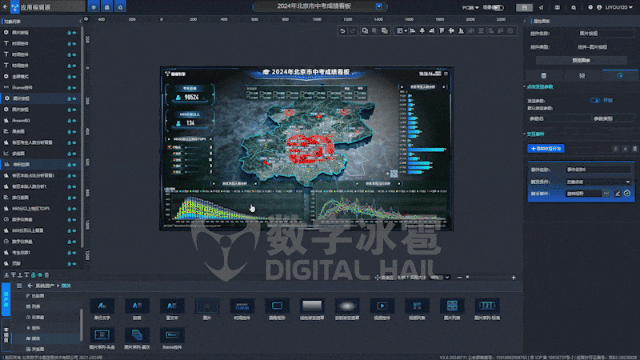
Task: Click the copy component icon in toolbar
Action: click(364, 31)
